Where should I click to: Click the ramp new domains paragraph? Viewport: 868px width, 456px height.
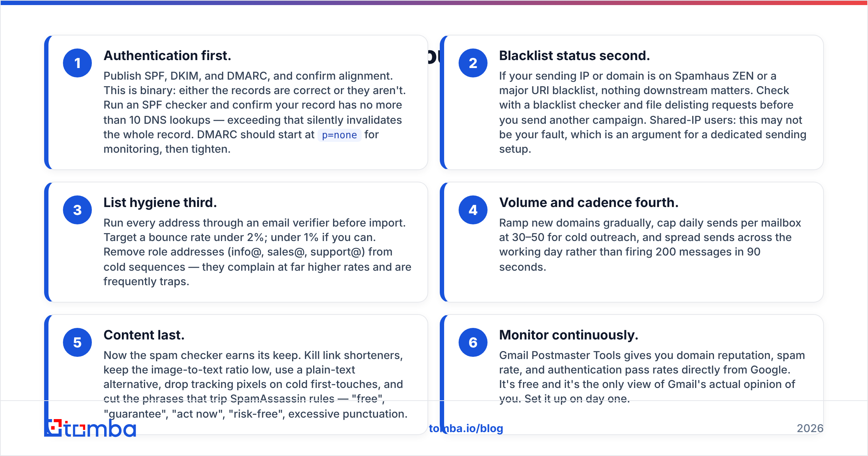coord(650,245)
